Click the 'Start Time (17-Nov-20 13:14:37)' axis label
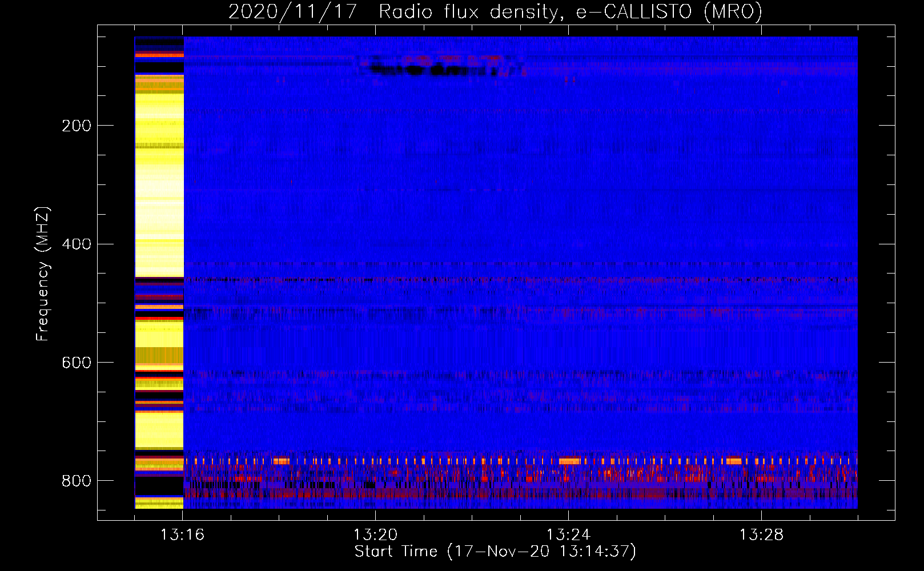924x571 pixels. (495, 552)
